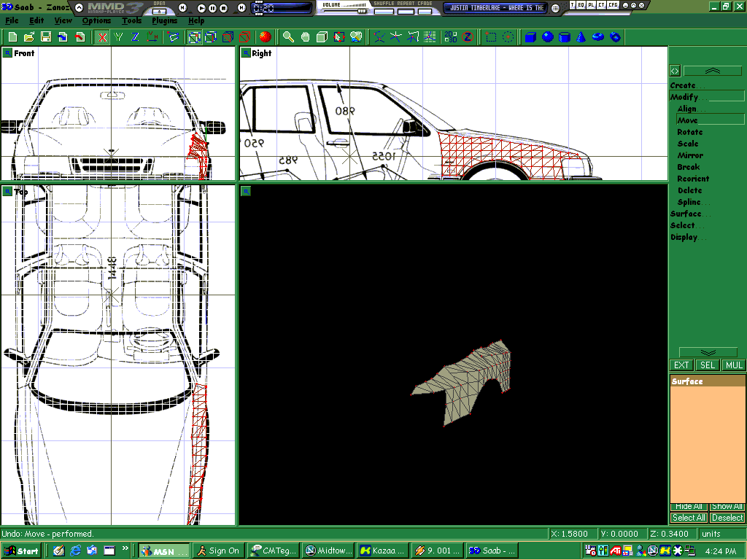The height and width of the screenshot is (560, 747).
Task: Create a cone primitive
Action: coord(581,36)
